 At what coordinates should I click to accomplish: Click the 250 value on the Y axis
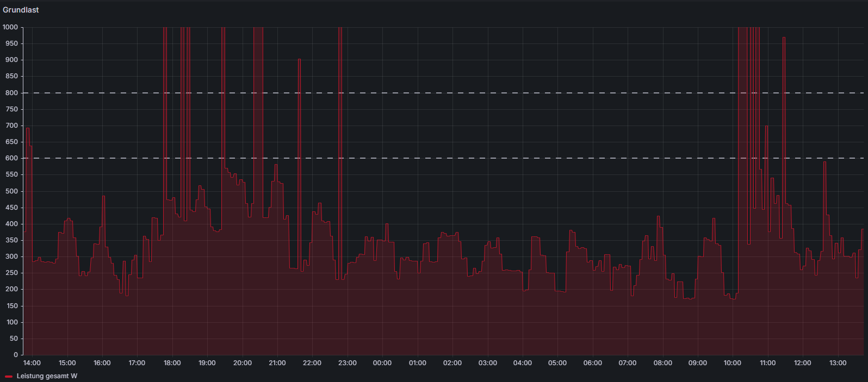(x=12, y=273)
